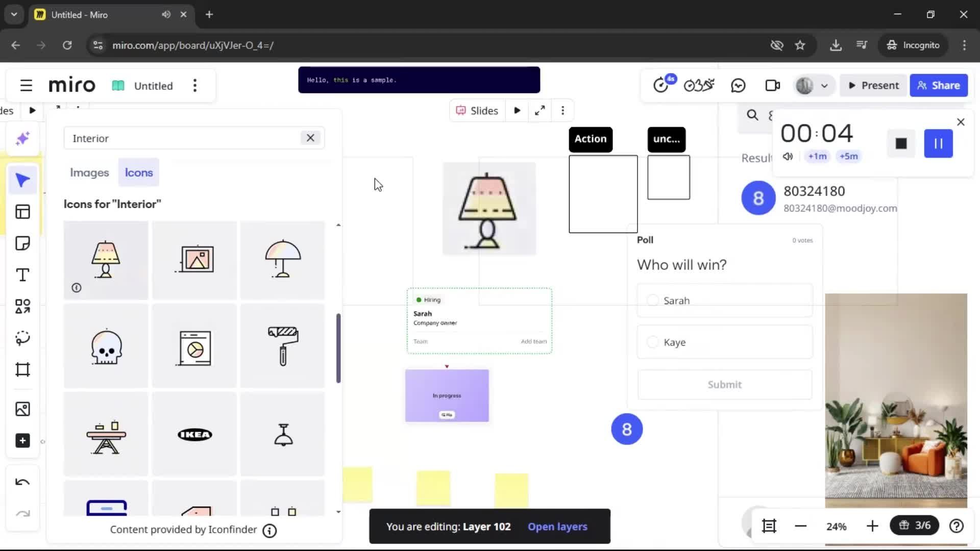Open layers link in notification

pyautogui.click(x=557, y=527)
